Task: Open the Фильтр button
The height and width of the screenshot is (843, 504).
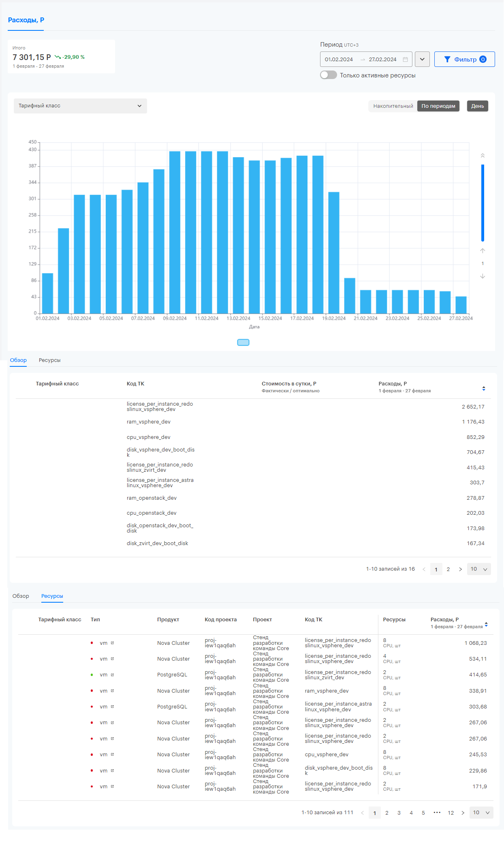Action: click(x=465, y=59)
